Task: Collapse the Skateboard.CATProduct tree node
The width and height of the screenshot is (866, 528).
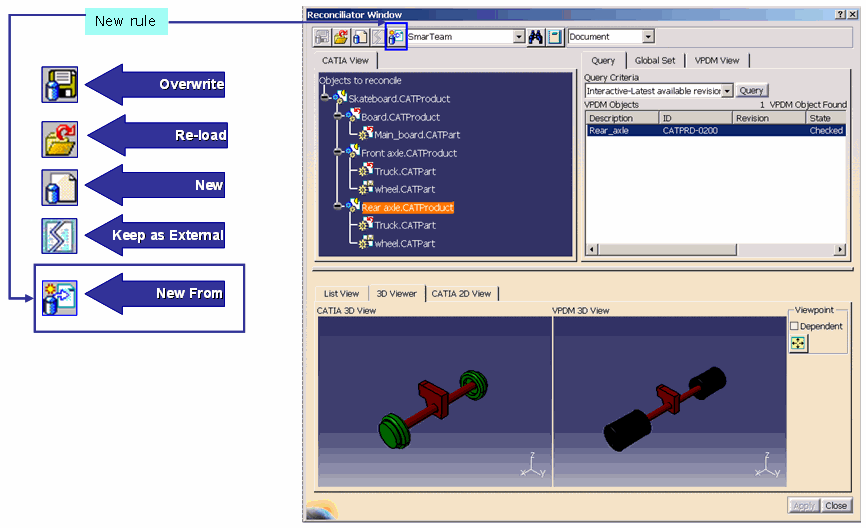Action: coord(325,98)
